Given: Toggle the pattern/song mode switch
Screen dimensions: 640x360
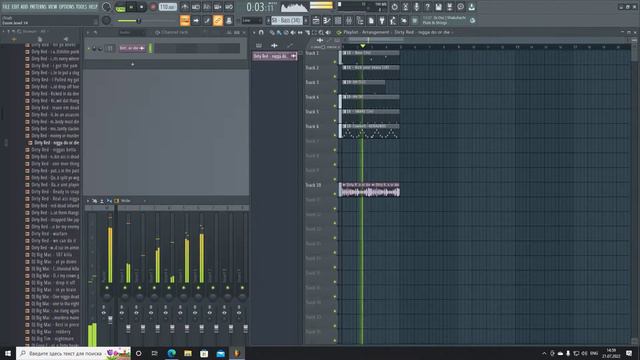Looking at the screenshot, I should [x=120, y=8].
